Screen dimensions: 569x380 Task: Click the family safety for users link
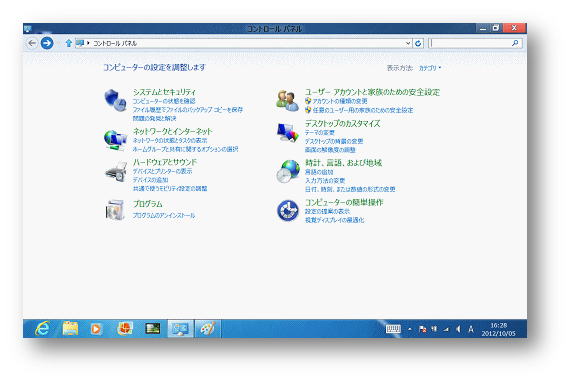363,110
